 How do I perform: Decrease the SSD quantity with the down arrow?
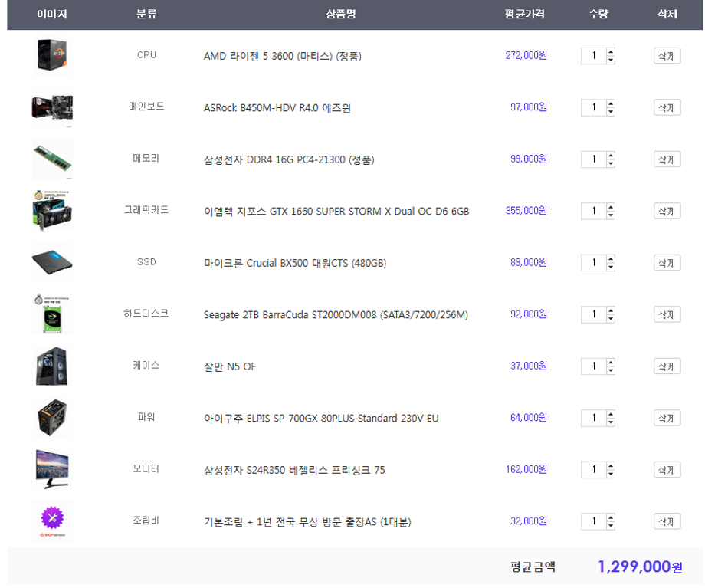pyautogui.click(x=611, y=267)
